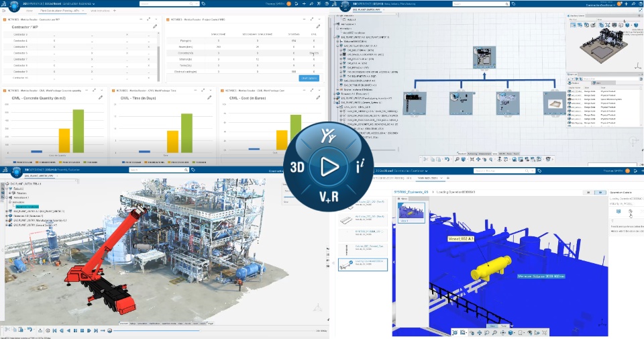
Task: Undo in the crane simulation window toolbar
Action: click(29, 330)
